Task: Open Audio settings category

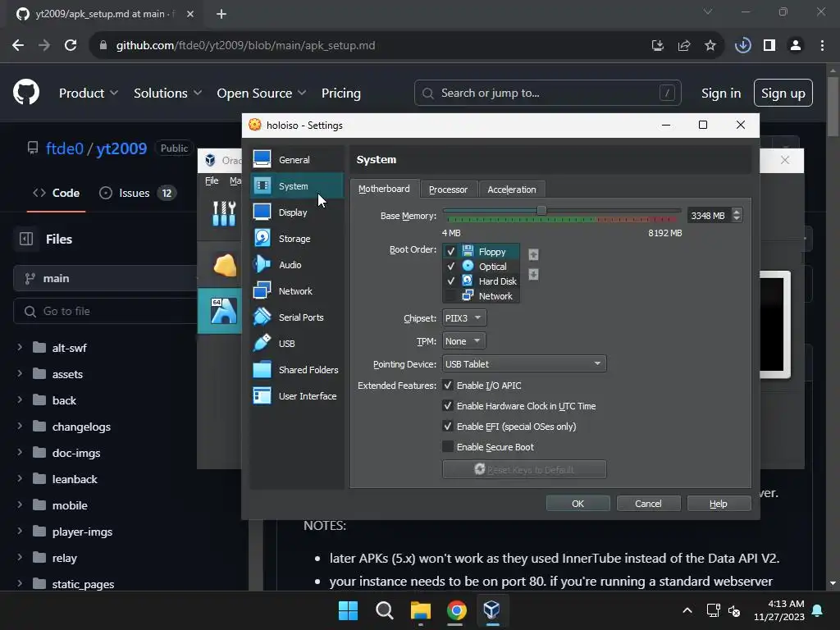Action: click(296, 265)
